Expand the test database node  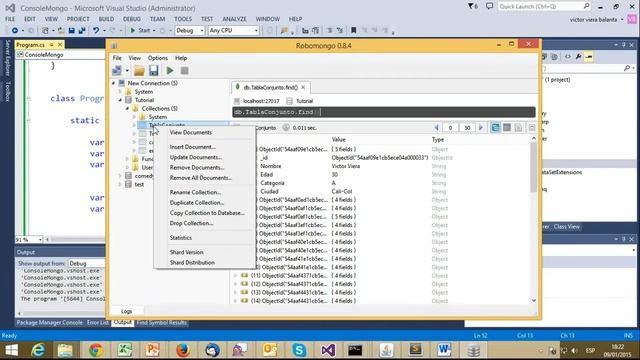[120, 184]
